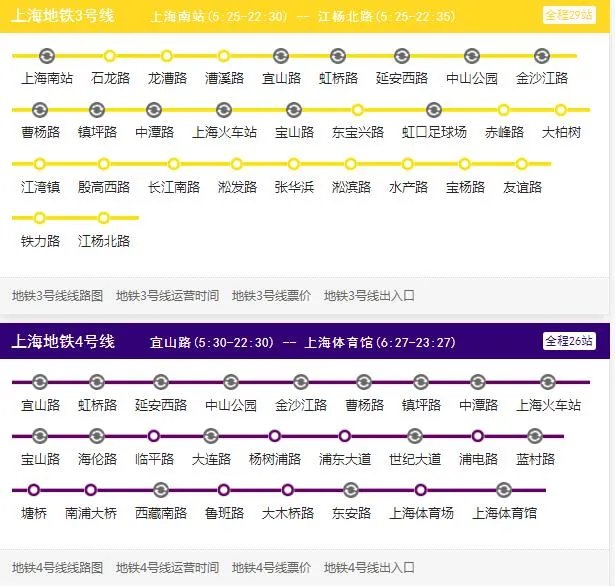The height and width of the screenshot is (586, 615).
Task: Select the 友谊路 station circle marker
Action: pyautogui.click(x=522, y=164)
